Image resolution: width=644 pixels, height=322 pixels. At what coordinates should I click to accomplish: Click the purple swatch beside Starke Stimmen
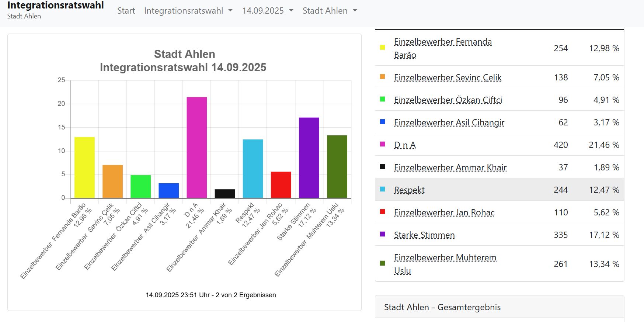coord(382,234)
